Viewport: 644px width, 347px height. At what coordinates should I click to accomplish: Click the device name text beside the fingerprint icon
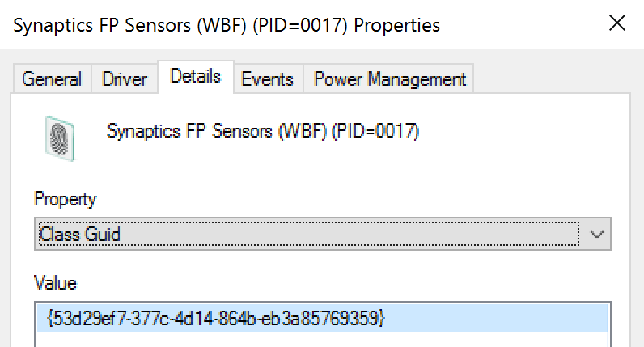pos(263,131)
